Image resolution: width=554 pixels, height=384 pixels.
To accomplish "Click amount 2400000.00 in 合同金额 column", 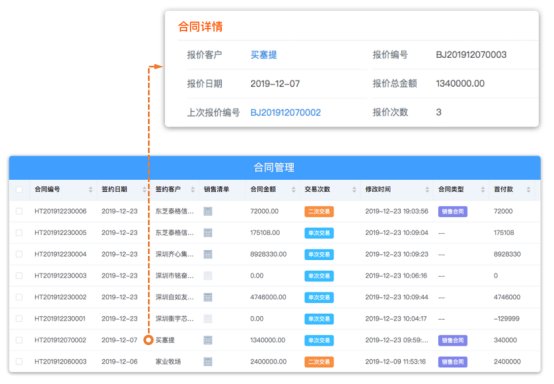I will tap(268, 362).
